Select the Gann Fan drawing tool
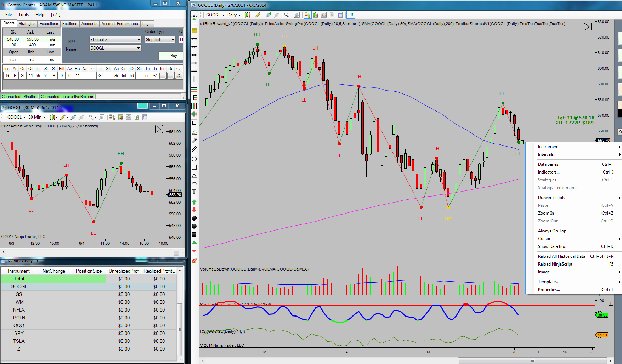 pos(194,132)
